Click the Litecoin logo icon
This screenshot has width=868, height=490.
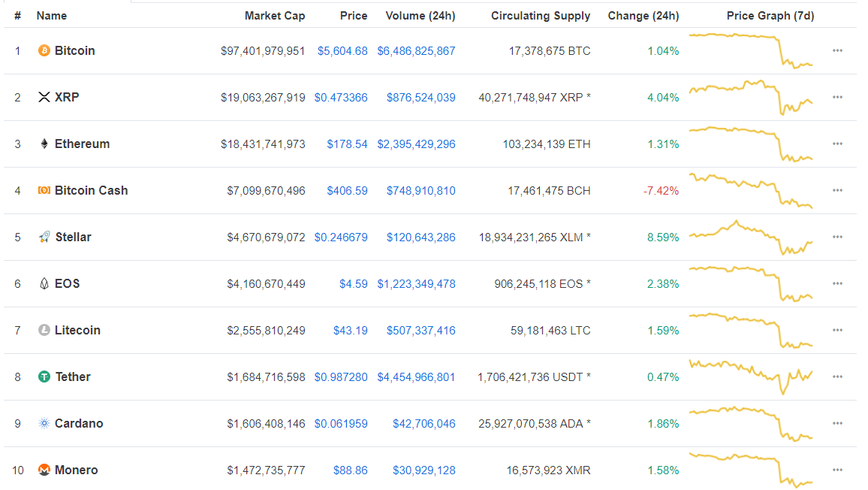pyautogui.click(x=44, y=331)
